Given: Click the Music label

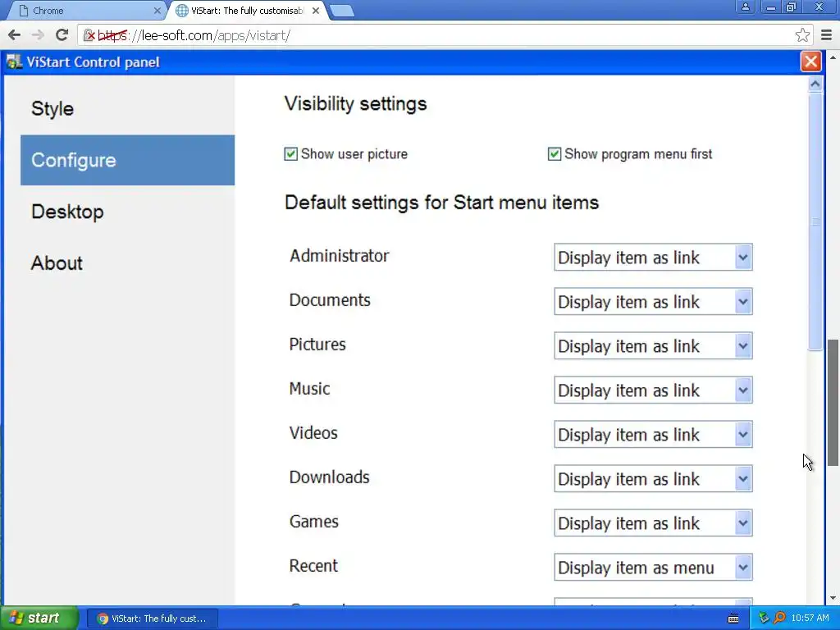Looking at the screenshot, I should (309, 389).
